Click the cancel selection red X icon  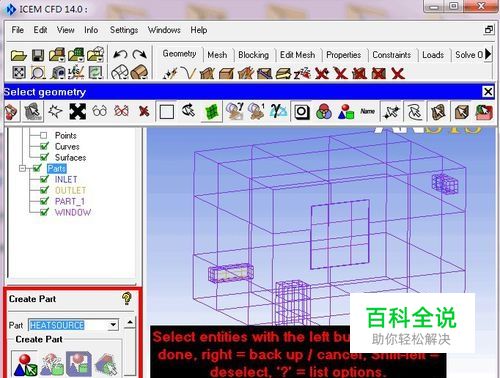(x=144, y=111)
